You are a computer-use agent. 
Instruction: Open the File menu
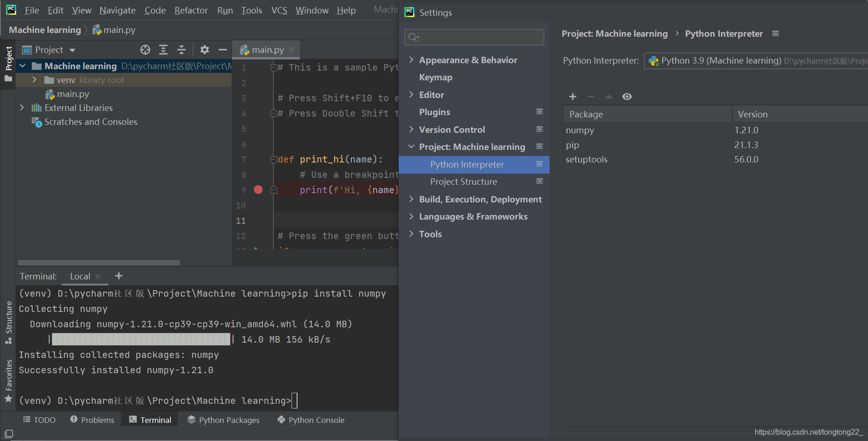[x=32, y=10]
